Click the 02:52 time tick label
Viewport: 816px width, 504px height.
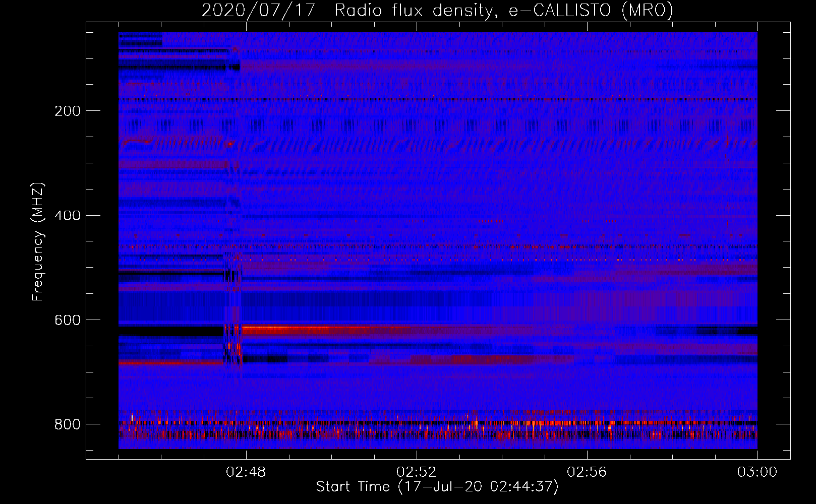417,472
